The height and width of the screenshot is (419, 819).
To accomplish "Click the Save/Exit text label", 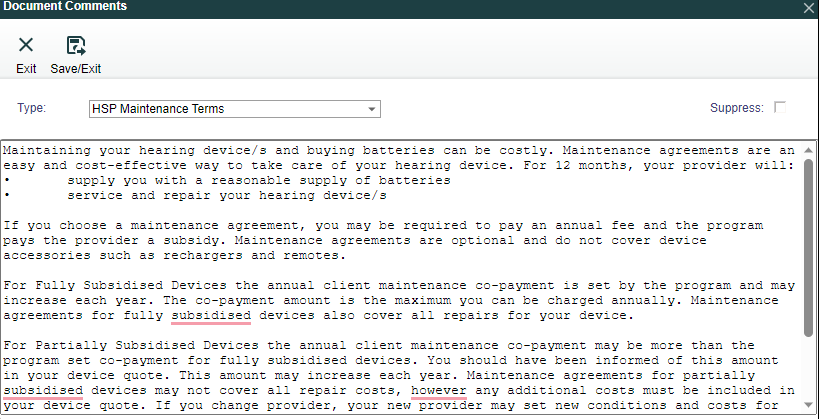I will (76, 69).
